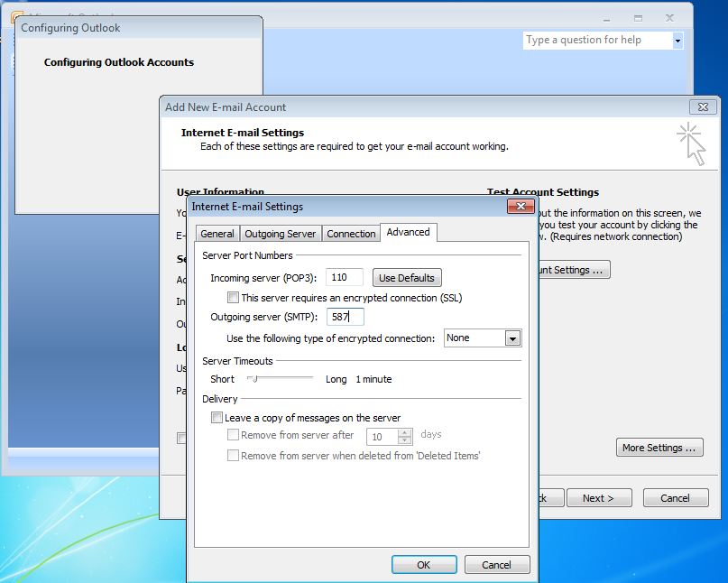Click the Server Timeouts slider handle

[254, 379]
